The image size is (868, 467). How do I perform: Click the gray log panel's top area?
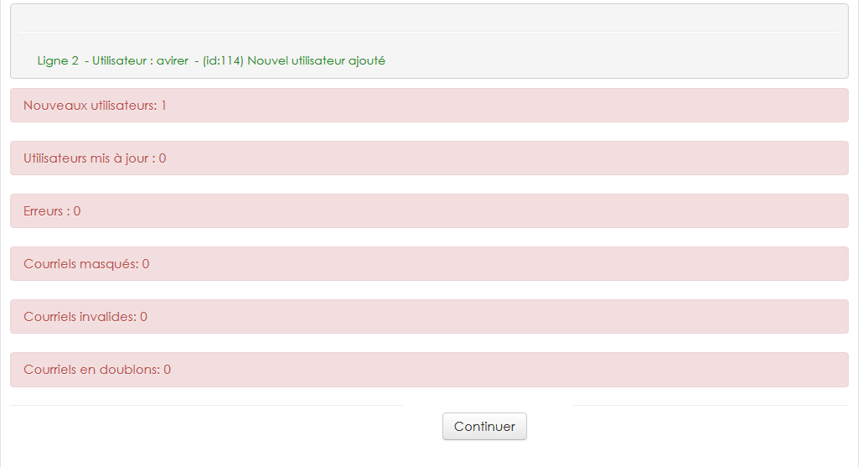coord(429,18)
